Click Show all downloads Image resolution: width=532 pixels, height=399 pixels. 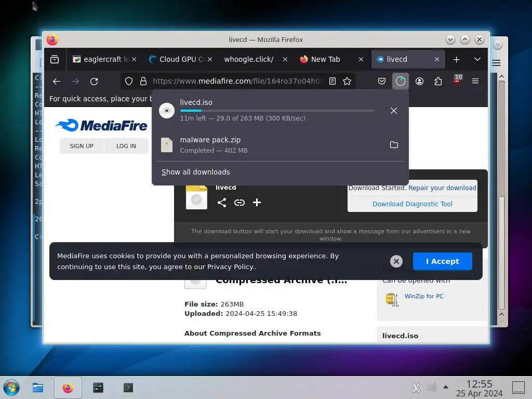pyautogui.click(x=196, y=172)
